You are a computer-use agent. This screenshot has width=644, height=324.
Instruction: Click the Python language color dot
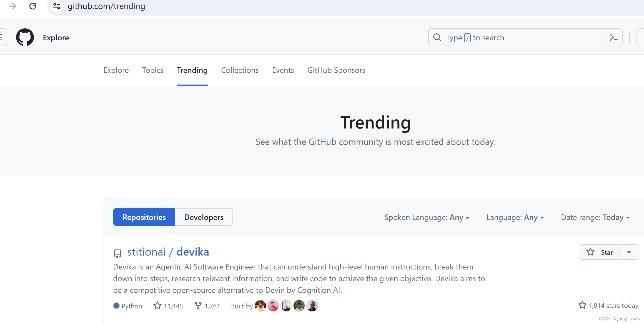click(x=116, y=306)
